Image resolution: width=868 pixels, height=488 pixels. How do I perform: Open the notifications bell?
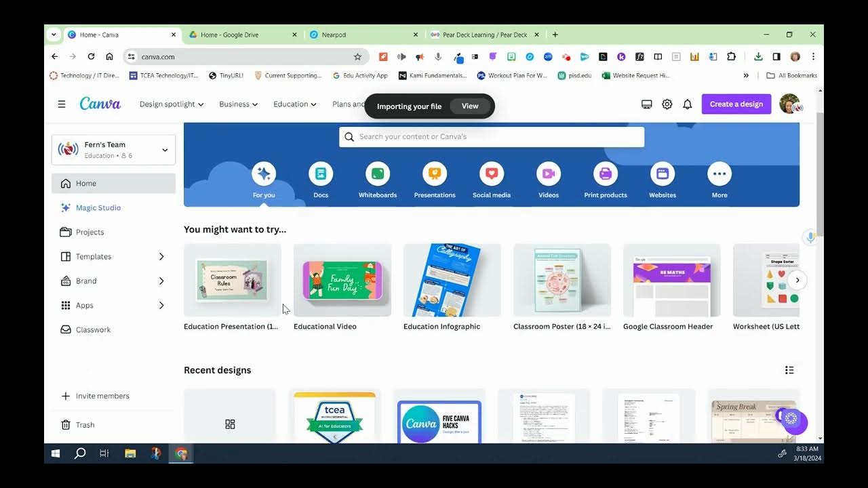click(688, 104)
